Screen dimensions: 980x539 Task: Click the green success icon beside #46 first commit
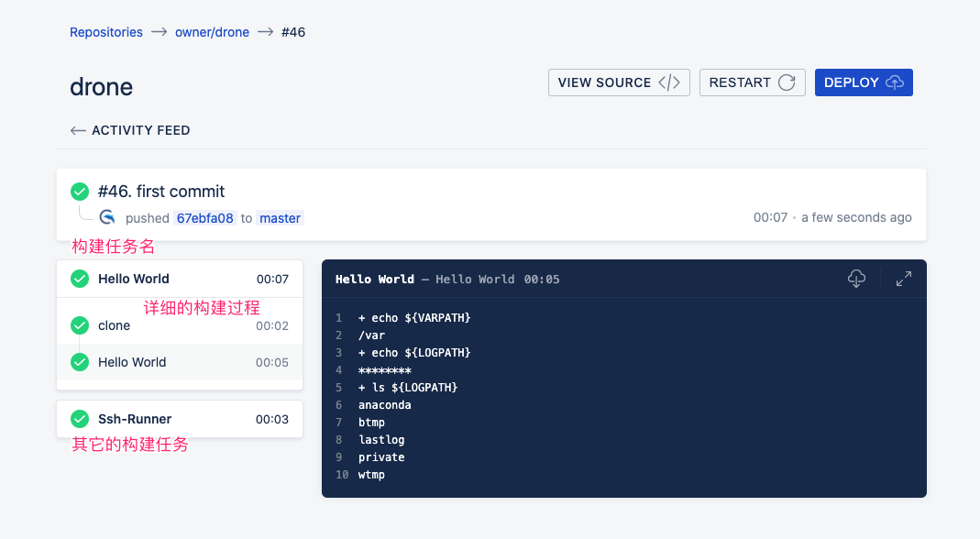pos(80,192)
